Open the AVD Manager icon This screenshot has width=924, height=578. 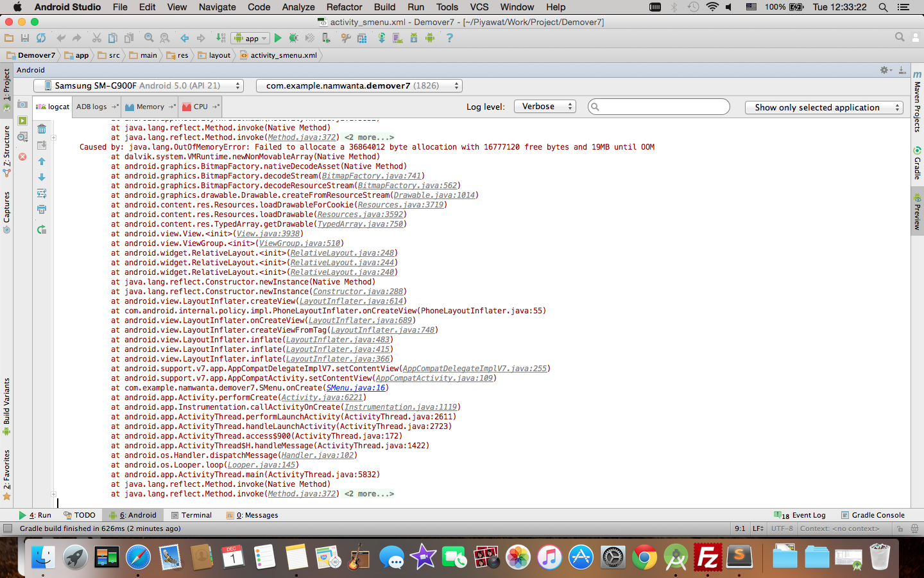(x=398, y=38)
